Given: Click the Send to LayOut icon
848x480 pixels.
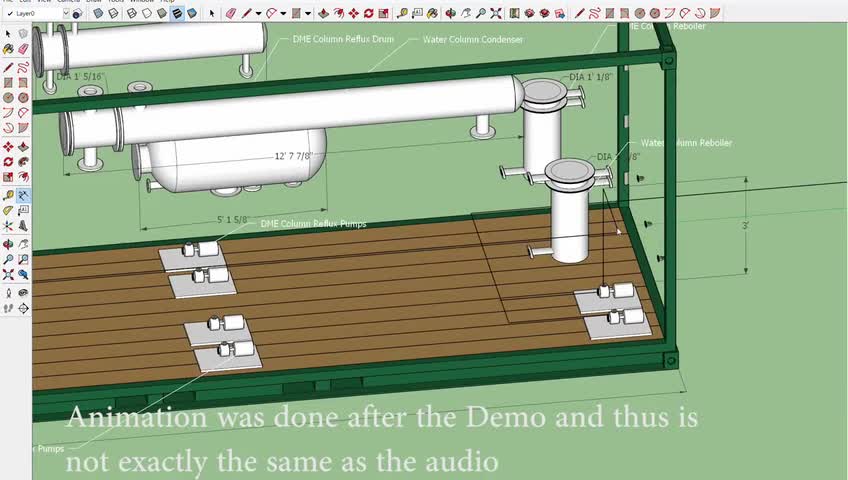Looking at the screenshot, I should click(560, 14).
